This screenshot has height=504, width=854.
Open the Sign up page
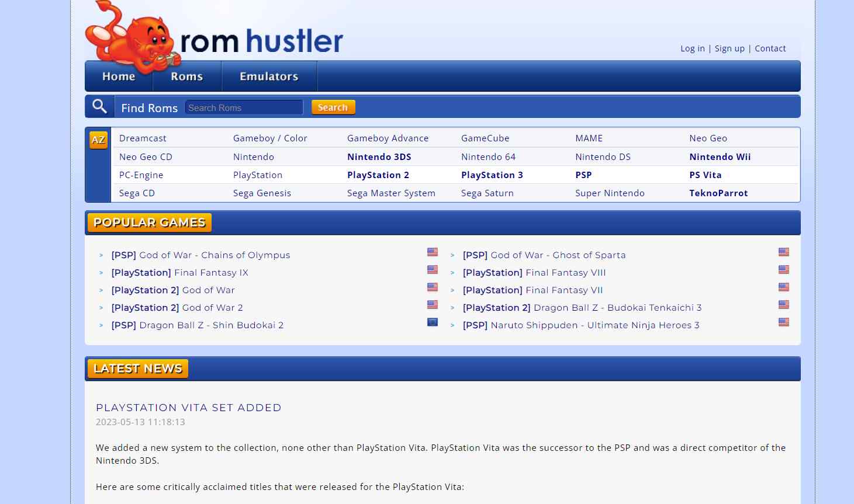[x=729, y=48]
